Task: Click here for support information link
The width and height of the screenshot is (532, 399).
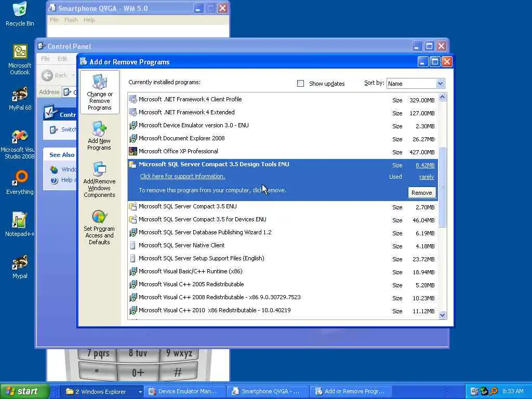Action: click(182, 176)
